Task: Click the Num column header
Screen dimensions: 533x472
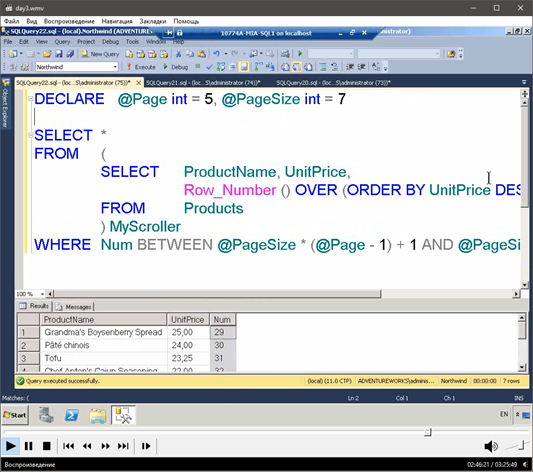Action: [223, 320]
